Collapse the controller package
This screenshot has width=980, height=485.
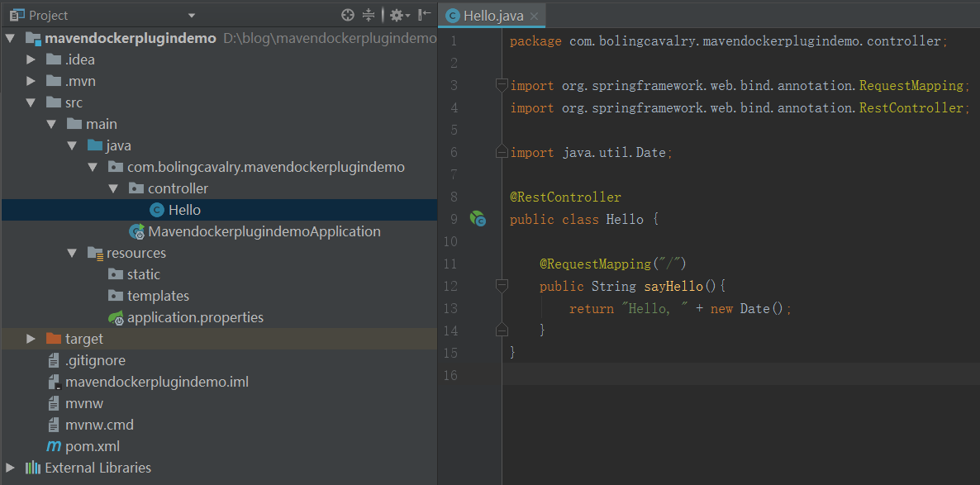112,188
